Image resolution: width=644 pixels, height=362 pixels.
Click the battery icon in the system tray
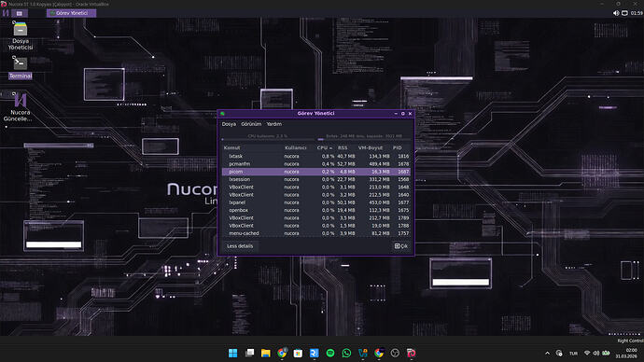[x=606, y=353]
